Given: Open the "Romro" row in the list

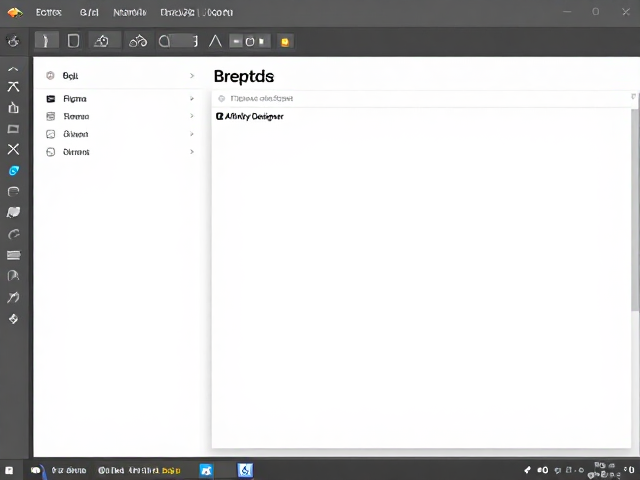Looking at the screenshot, I should point(118,116).
